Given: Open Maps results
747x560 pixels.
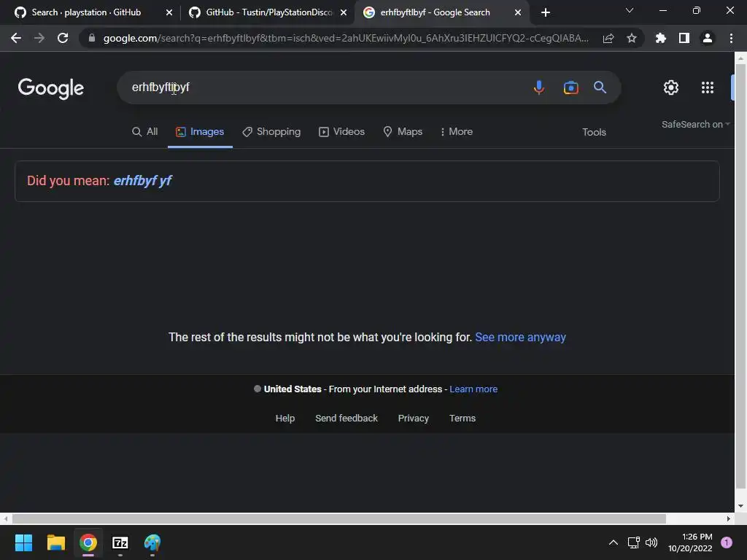Looking at the screenshot, I should tap(403, 132).
